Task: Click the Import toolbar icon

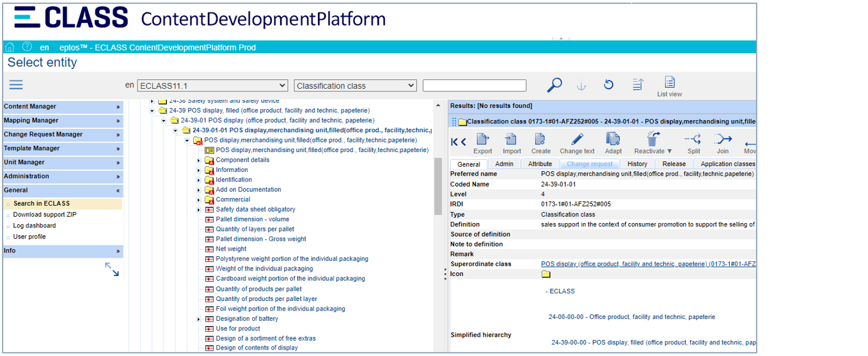Action: tap(511, 140)
